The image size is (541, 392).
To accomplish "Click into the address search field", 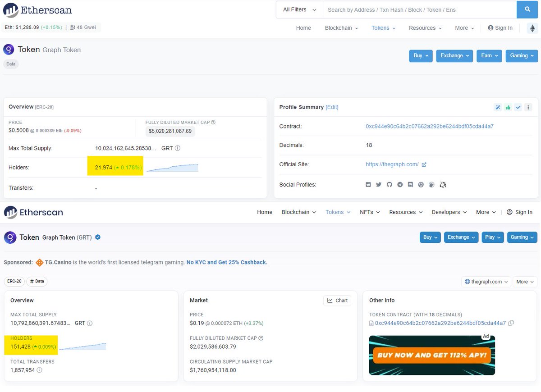I will pyautogui.click(x=420, y=9).
